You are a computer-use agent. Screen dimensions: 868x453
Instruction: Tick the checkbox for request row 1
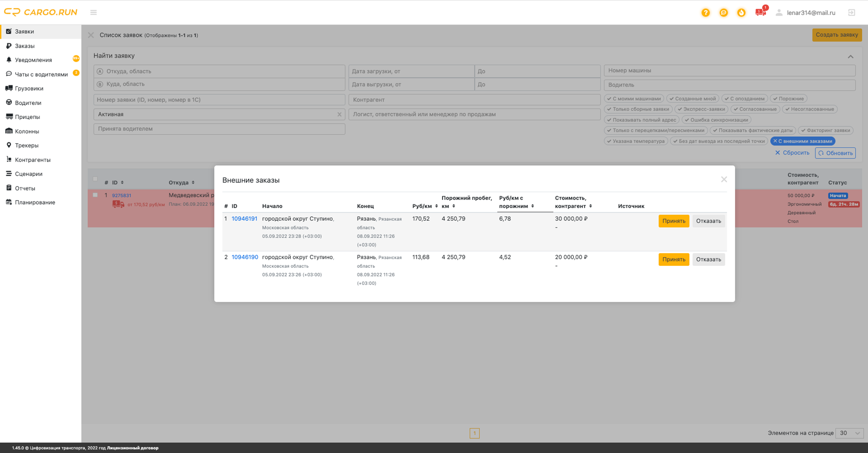pos(95,195)
